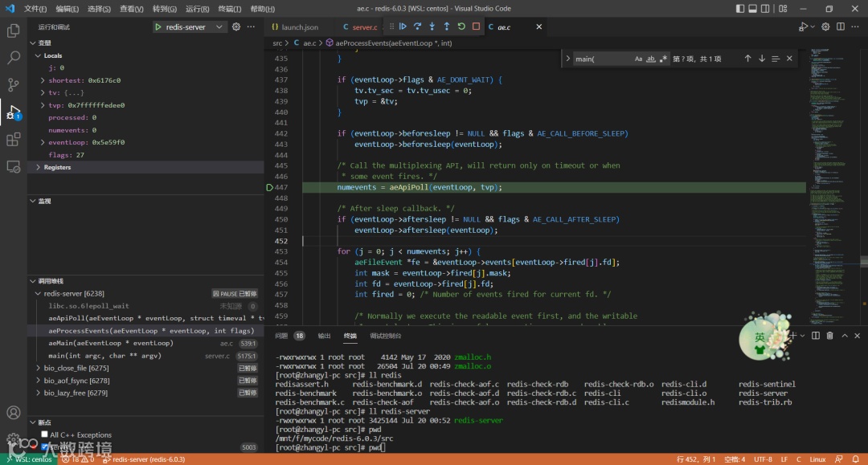This screenshot has height=465, width=868.
Task: Click WSL: centos remote indicator in status bar
Action: click(27, 459)
